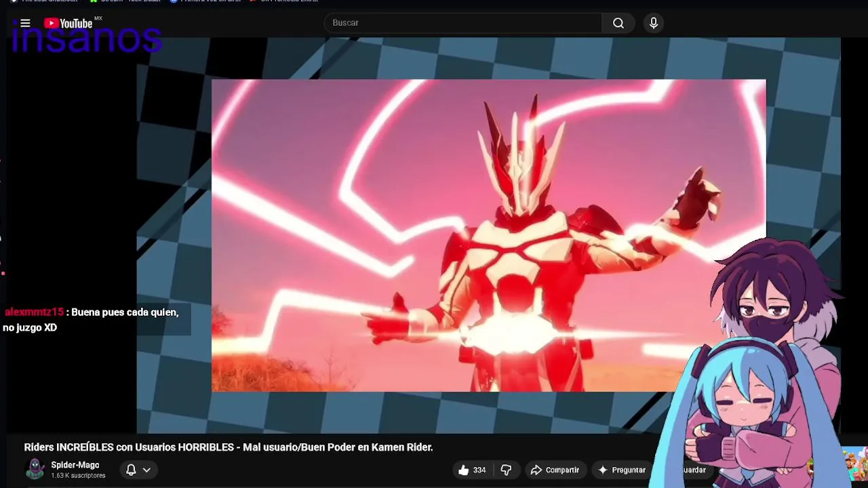
Task: Select the video title Riders INCREÍBLES text
Action: pyautogui.click(x=229, y=447)
